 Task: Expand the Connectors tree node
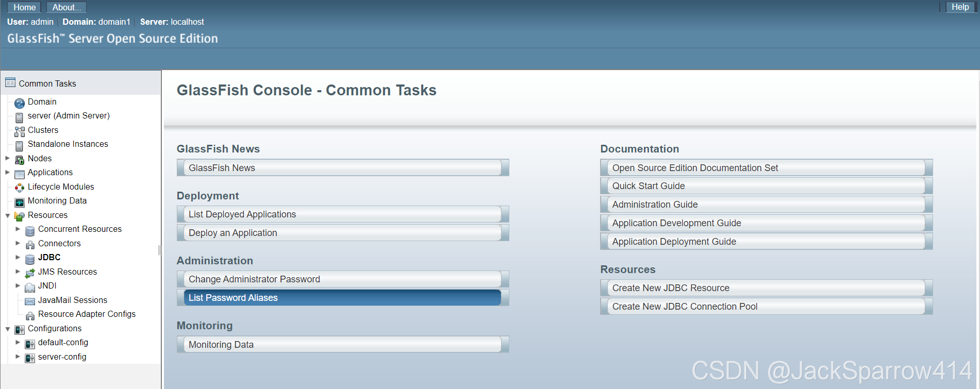[x=18, y=243]
